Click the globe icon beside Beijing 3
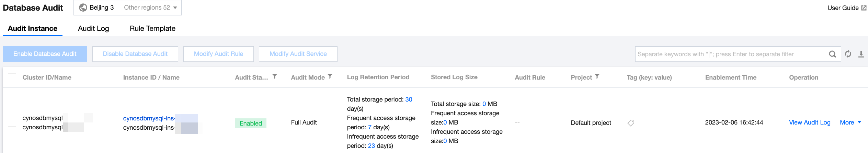 [x=83, y=8]
